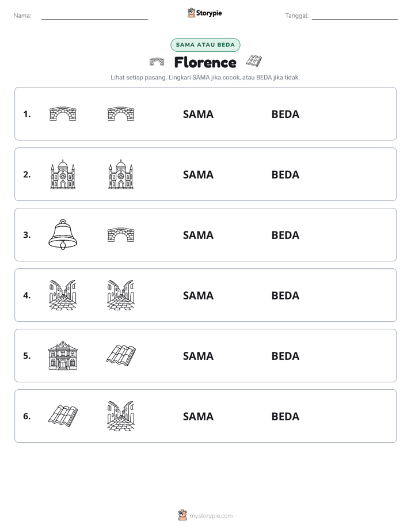Click the cobblestone street icon in row 6
This screenshot has width=411, height=532.
(x=121, y=416)
